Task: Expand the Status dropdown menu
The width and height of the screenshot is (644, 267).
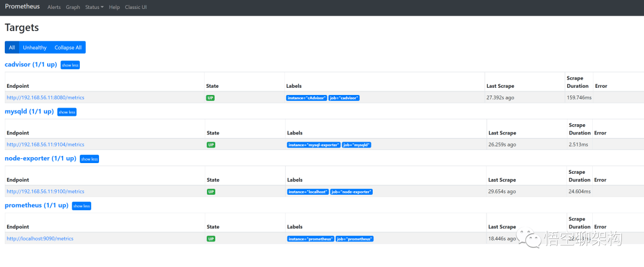Action: (x=94, y=7)
